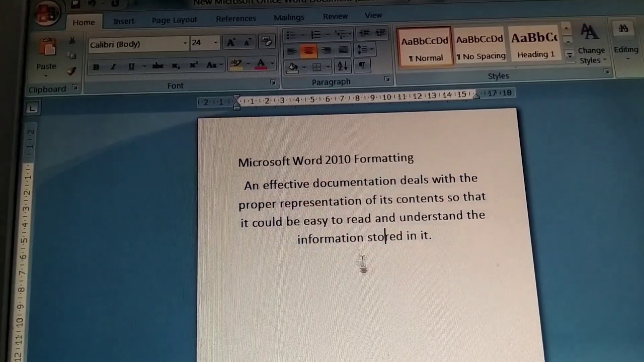Toggle Justify alignment

click(x=343, y=50)
